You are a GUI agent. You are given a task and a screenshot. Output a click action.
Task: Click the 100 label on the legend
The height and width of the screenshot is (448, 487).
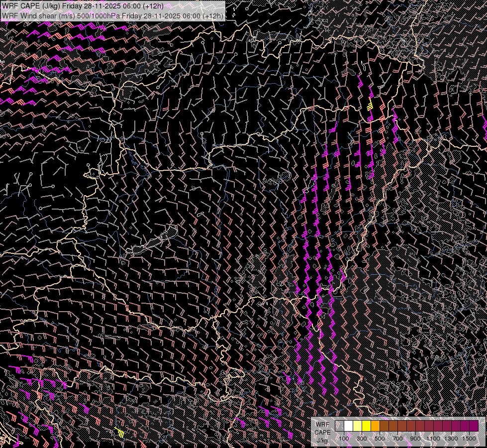[344, 439]
